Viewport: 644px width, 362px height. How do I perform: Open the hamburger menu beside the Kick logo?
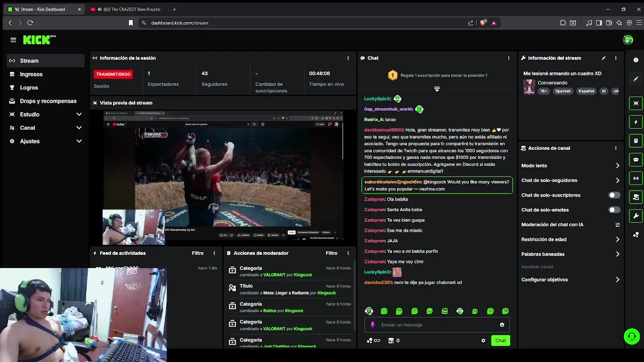(x=13, y=40)
